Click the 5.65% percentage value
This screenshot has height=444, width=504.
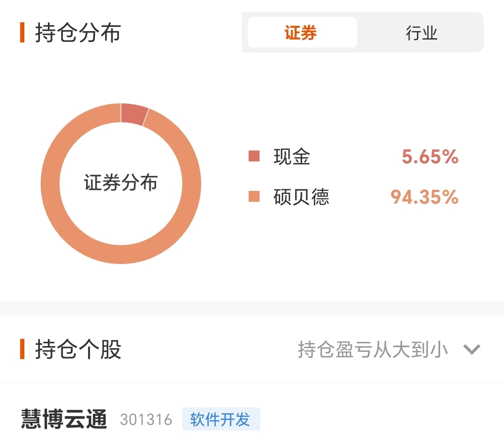(x=430, y=157)
